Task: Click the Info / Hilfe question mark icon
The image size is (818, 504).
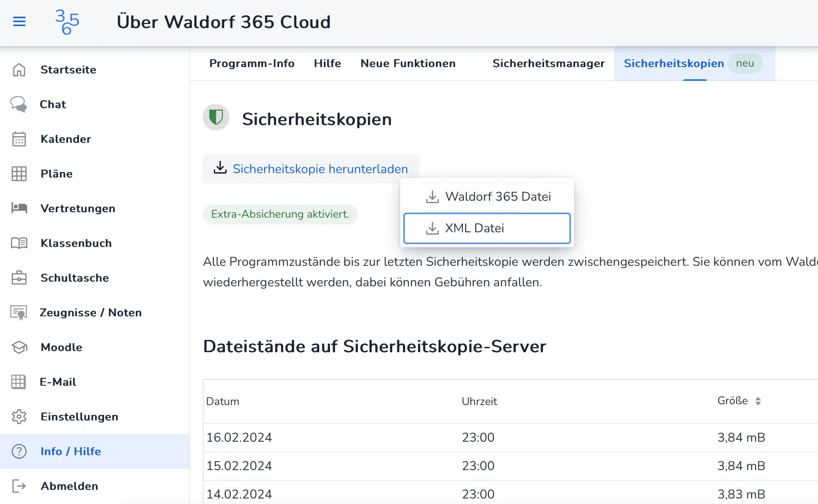Action: pos(19,452)
